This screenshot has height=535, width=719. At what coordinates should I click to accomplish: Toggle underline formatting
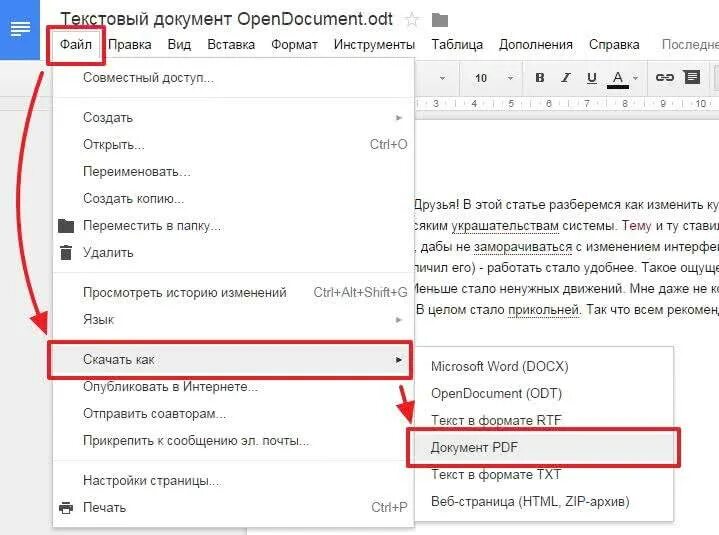(x=592, y=78)
